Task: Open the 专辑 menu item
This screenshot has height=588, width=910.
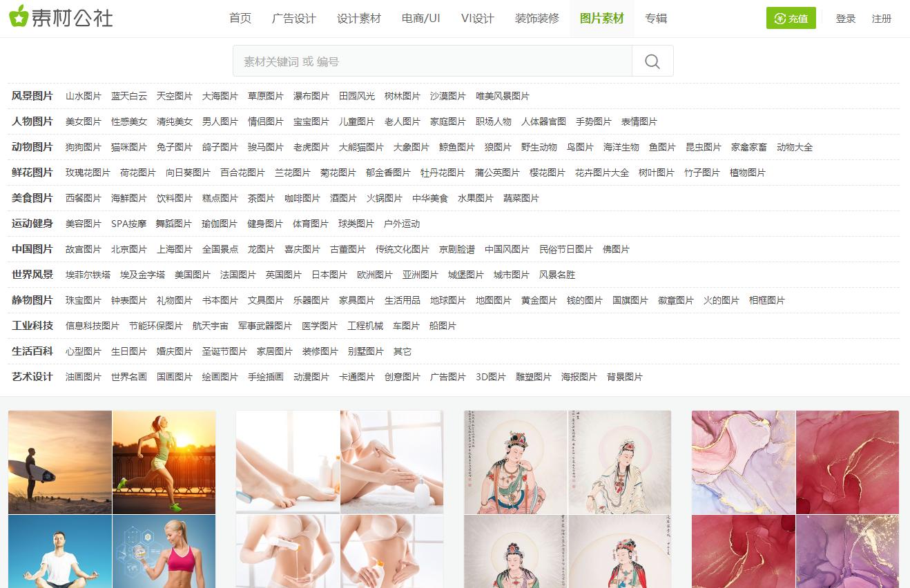Action: click(x=655, y=19)
